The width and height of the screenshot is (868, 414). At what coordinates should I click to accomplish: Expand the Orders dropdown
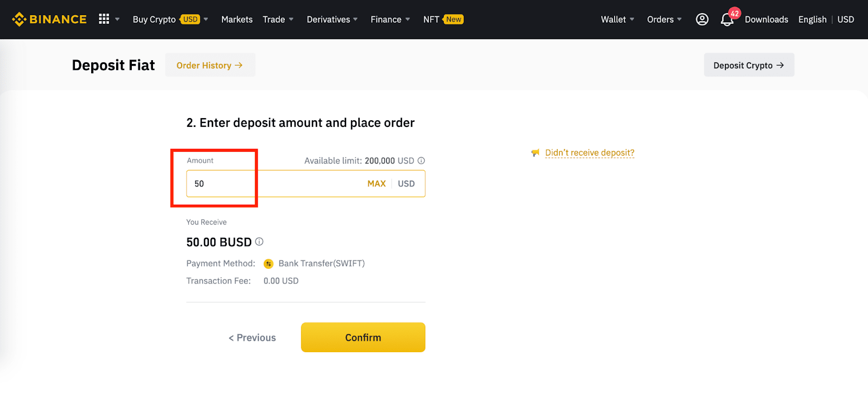click(x=664, y=20)
